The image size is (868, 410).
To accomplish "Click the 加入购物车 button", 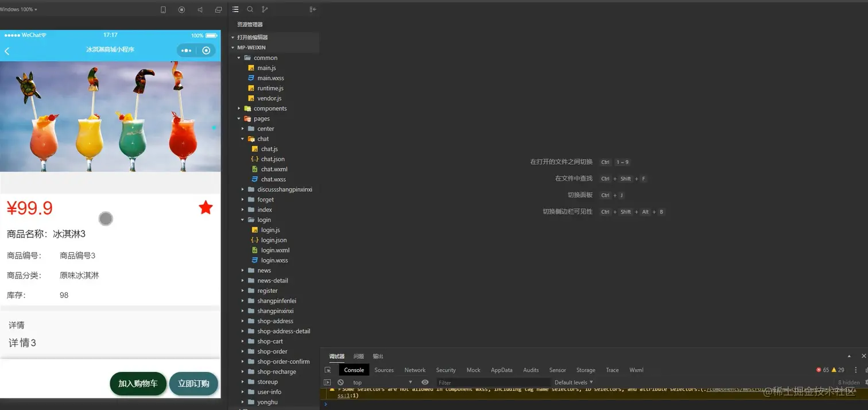I will pos(138,384).
